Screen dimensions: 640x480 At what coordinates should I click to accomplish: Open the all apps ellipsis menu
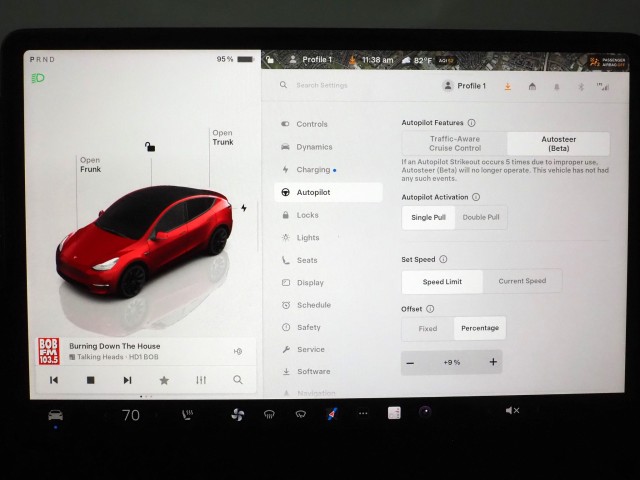click(x=362, y=413)
